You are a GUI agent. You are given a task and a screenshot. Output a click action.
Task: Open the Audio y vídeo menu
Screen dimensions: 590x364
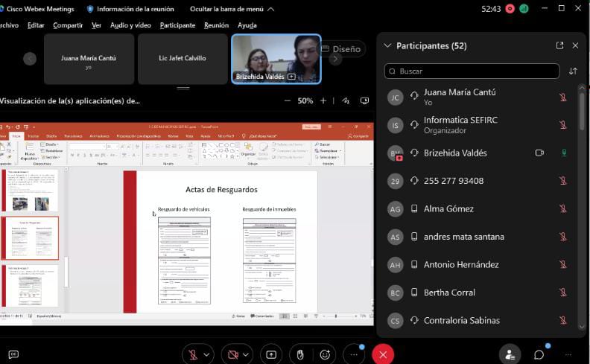coord(130,25)
